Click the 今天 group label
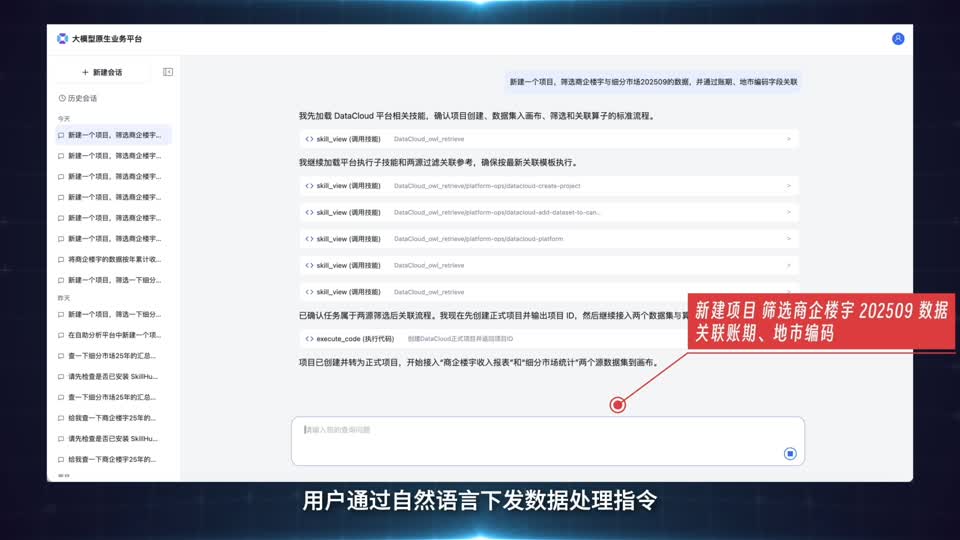The image size is (960, 540). pos(64,118)
